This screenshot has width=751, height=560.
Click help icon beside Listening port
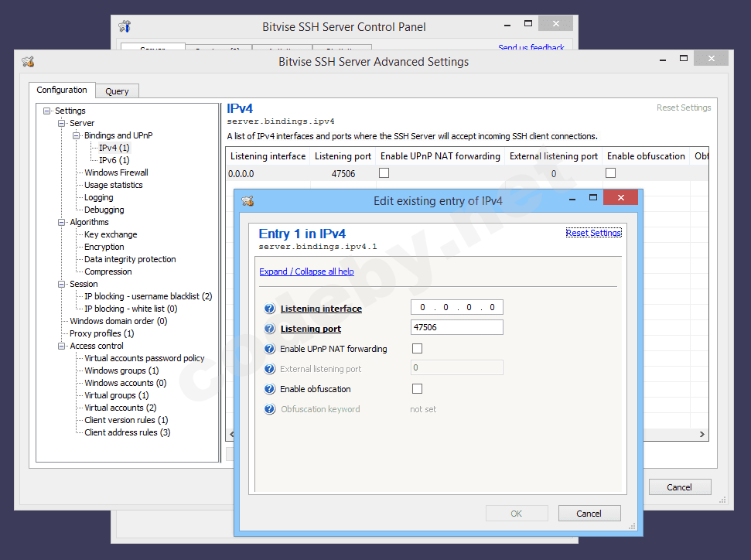269,329
